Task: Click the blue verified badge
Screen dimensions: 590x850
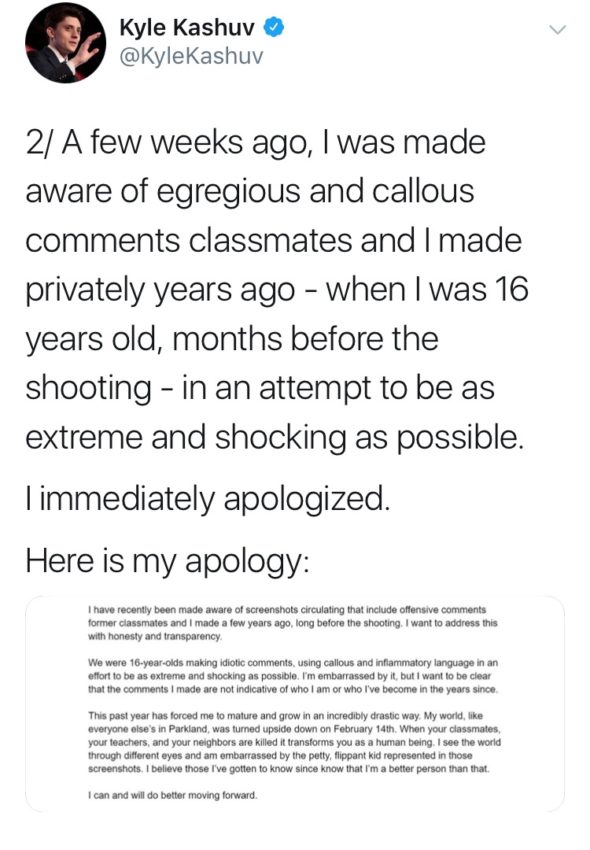Action: point(274,28)
